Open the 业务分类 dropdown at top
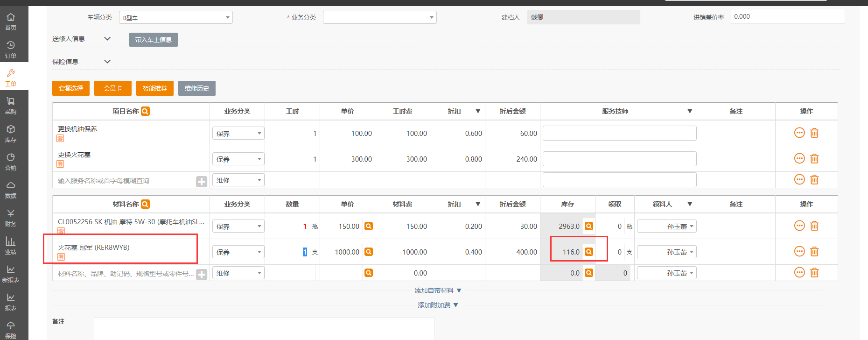This screenshot has height=340, width=868. (380, 17)
